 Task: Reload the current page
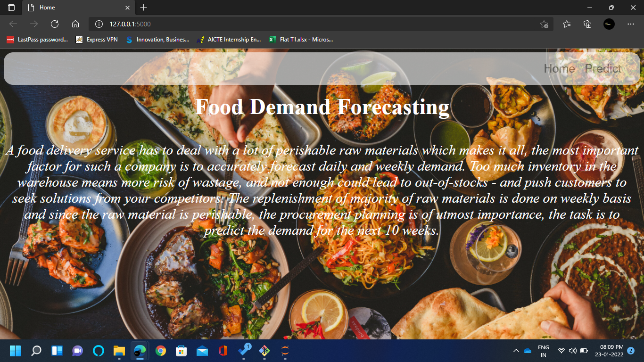click(54, 24)
